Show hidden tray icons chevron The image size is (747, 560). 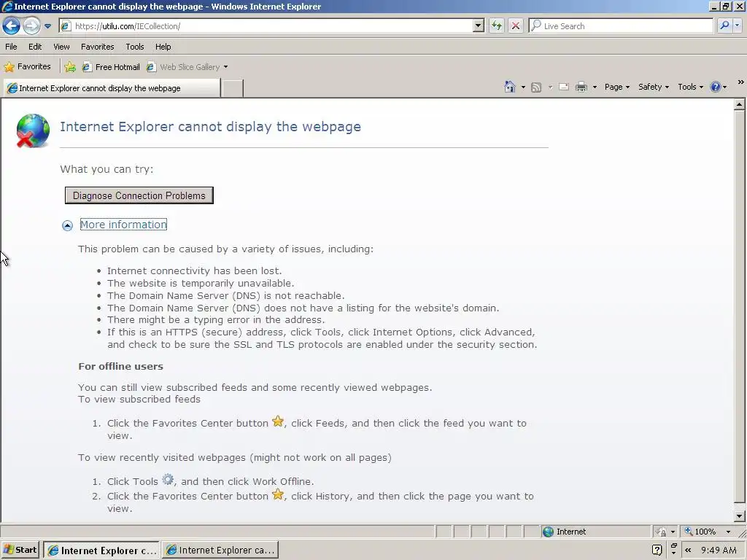(x=688, y=550)
